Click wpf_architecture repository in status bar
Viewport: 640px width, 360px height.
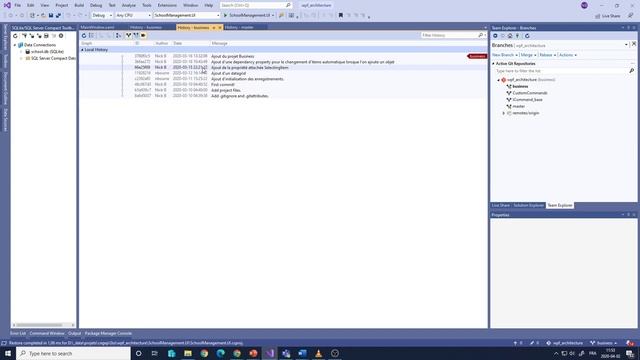click(565, 343)
